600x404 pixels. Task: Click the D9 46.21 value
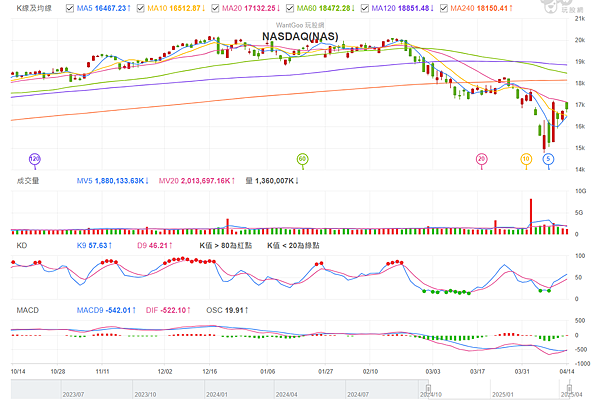tap(153, 246)
